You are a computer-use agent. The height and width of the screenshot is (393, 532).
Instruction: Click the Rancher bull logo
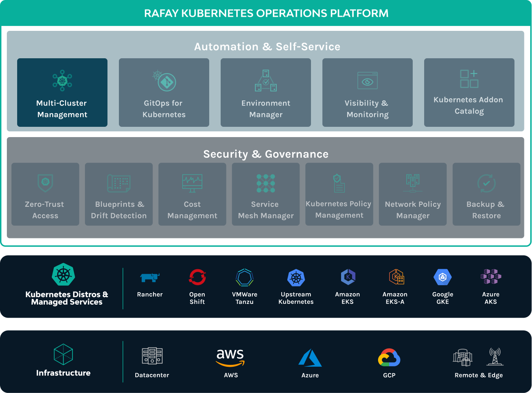tap(150, 278)
